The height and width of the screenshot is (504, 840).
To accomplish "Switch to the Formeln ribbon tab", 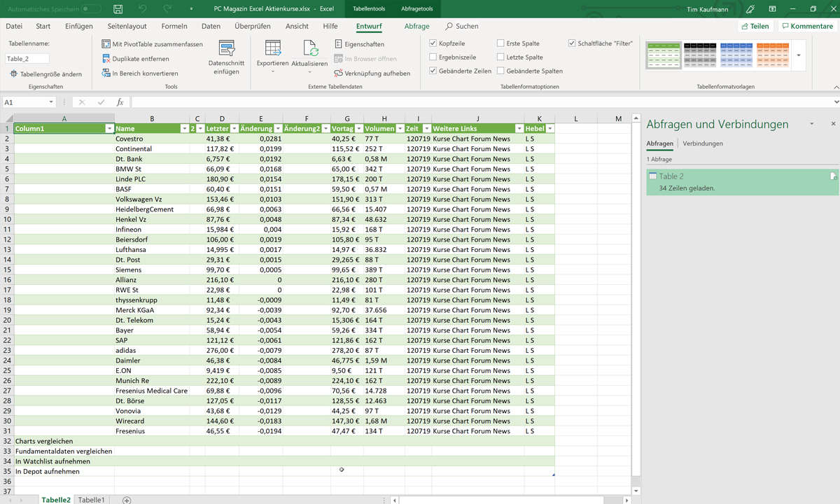I will (174, 26).
